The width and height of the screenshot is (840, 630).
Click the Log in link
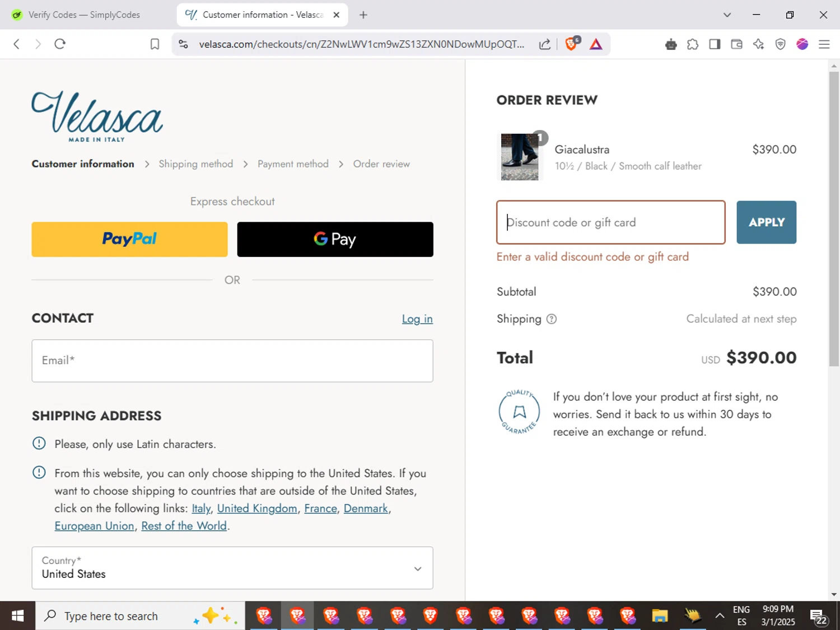click(x=417, y=319)
